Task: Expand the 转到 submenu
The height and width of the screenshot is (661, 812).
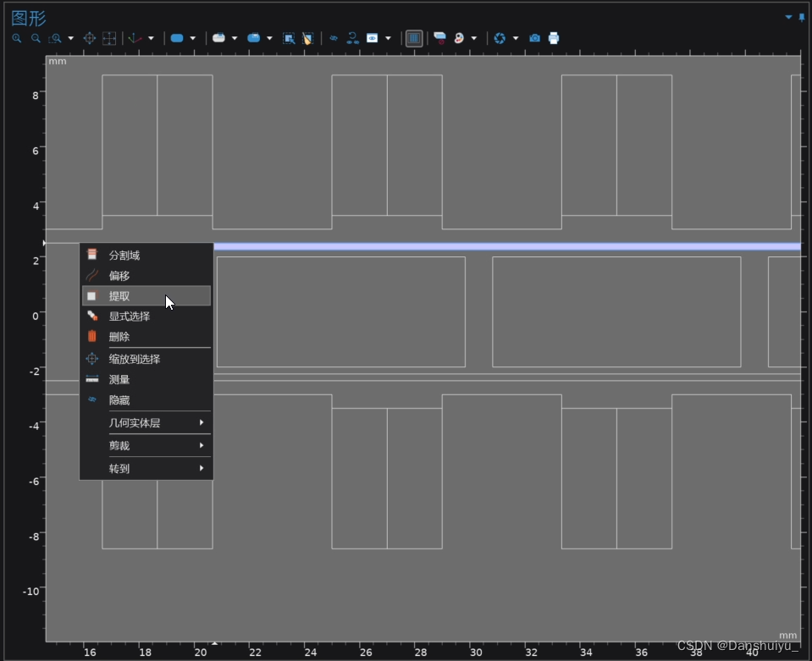Action: [146, 468]
